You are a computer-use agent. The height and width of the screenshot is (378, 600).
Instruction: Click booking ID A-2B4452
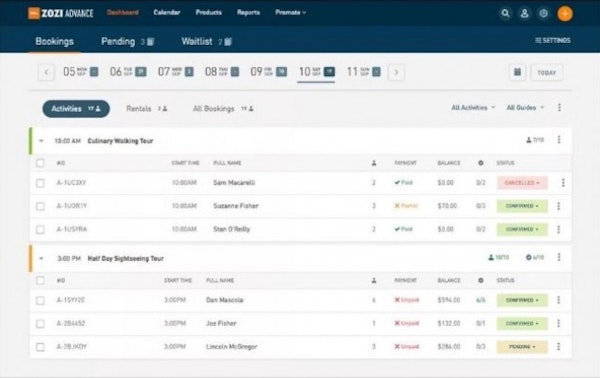point(71,323)
